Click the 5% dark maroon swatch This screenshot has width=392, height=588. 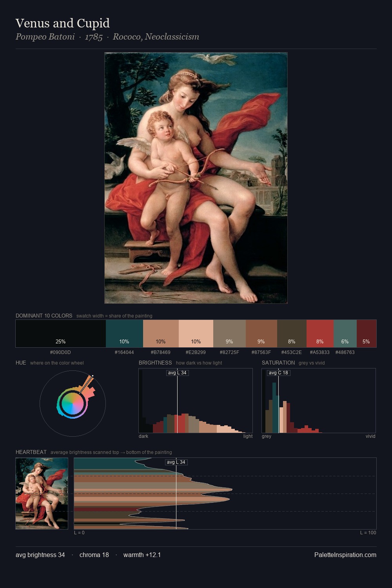click(x=367, y=334)
